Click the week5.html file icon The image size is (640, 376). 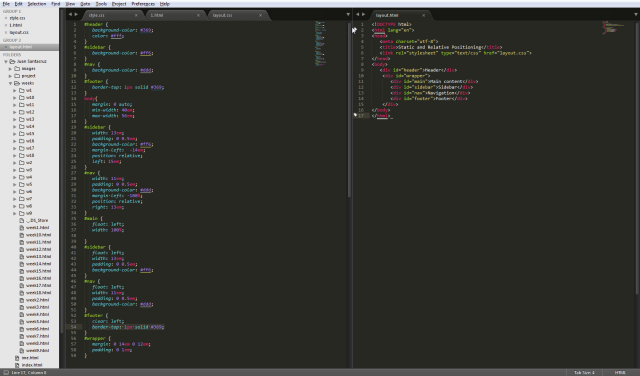tap(22, 321)
